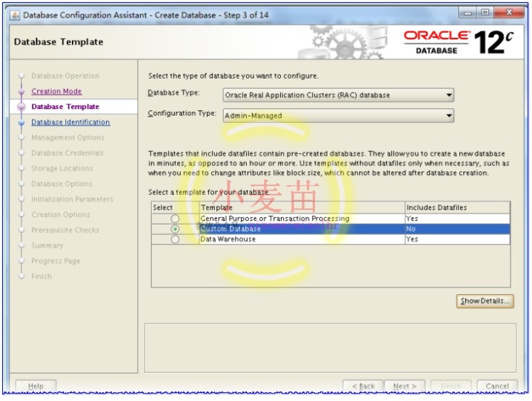Click the Management Options step label
Image resolution: width=532 pixels, height=401 pixels.
point(68,138)
